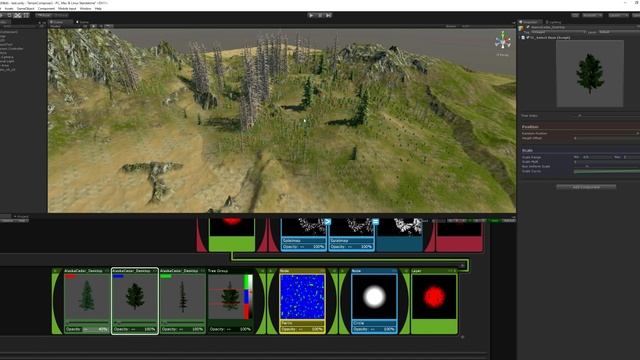Select the first AlaskaCedar pine tree node

pos(86,301)
